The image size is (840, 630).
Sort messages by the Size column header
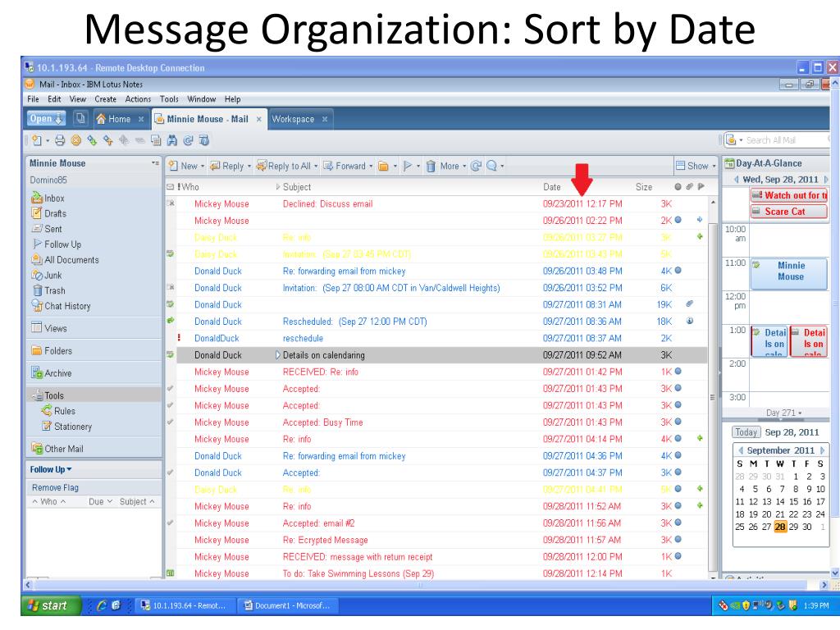pyautogui.click(x=644, y=187)
